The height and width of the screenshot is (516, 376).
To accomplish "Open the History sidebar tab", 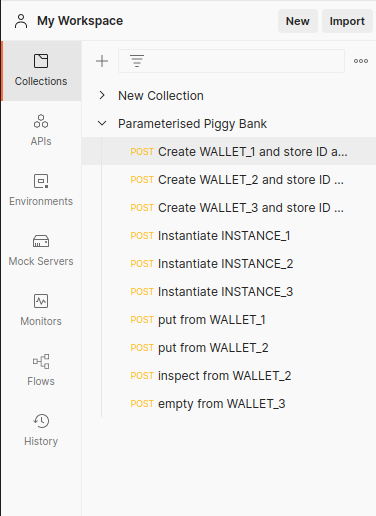I will point(41,431).
